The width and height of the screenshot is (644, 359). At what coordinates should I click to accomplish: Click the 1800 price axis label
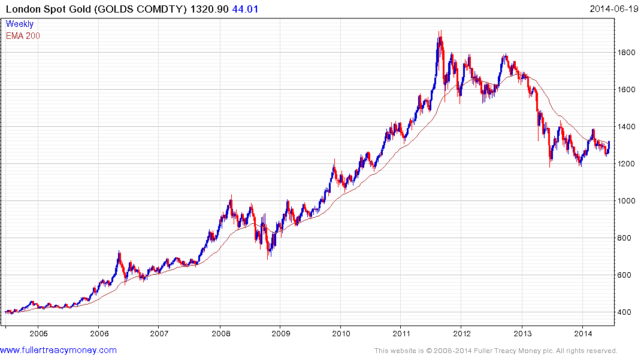(627, 53)
